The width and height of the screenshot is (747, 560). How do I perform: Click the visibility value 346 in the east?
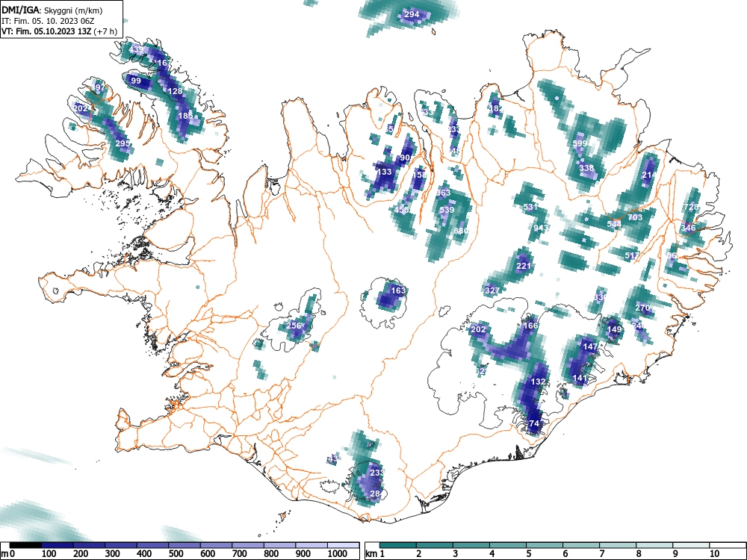688,228
